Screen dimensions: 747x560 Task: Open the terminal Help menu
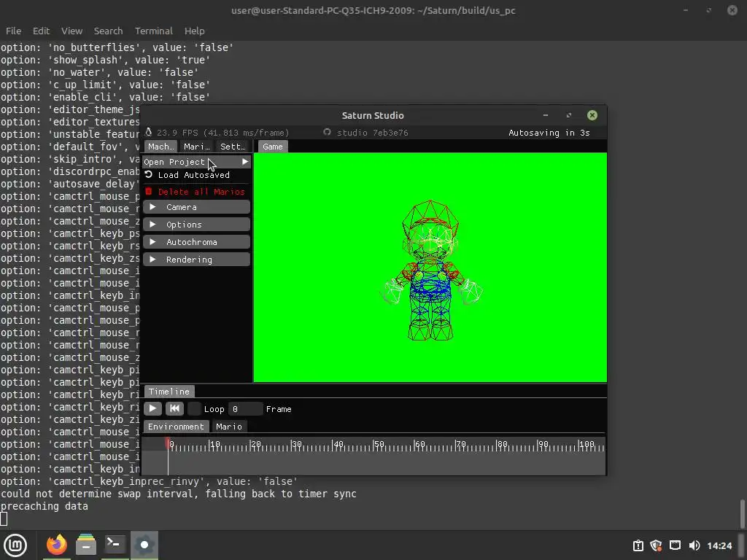tap(194, 31)
